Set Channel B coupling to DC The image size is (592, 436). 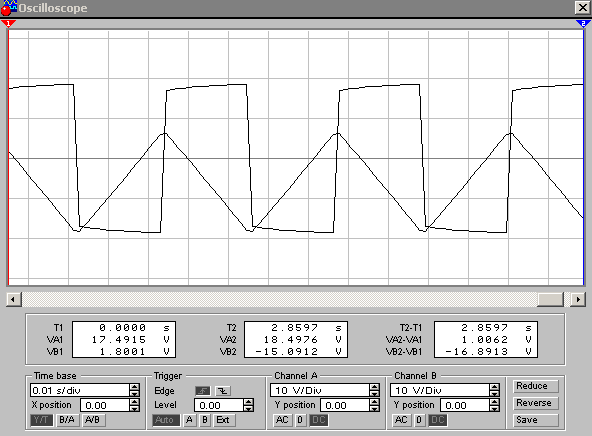[x=438, y=420]
